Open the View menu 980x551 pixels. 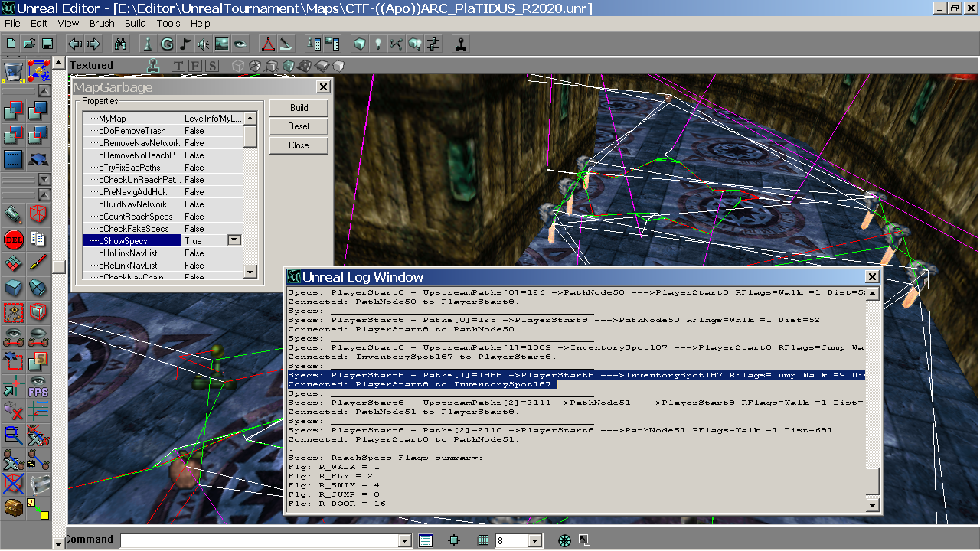[68, 23]
